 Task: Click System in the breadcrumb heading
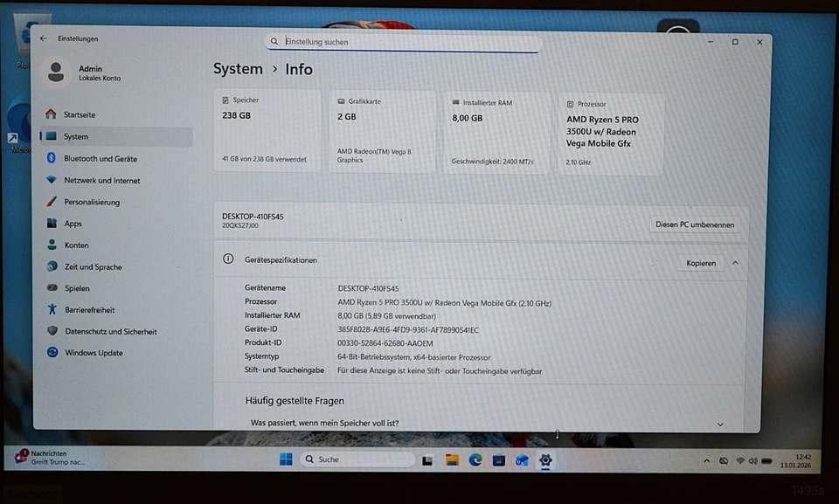(x=238, y=69)
